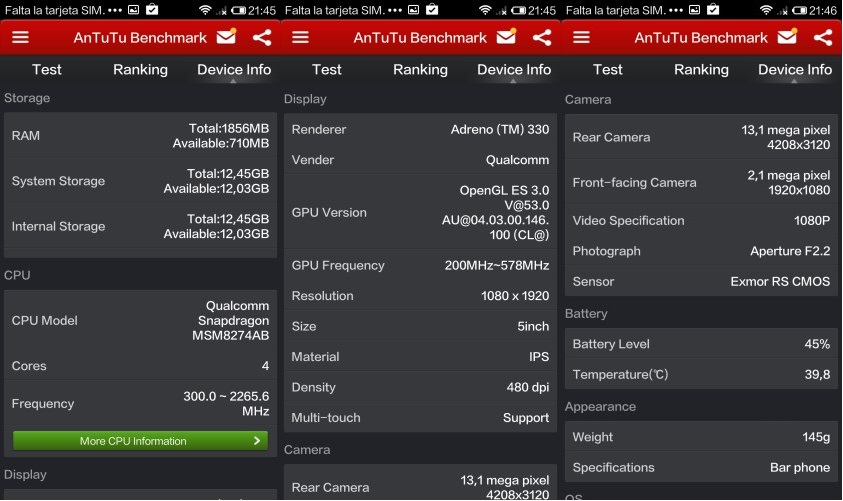Image resolution: width=843 pixels, height=501 pixels.
Task: Open envelope notifications on screen showing Renderer
Action: coord(507,38)
